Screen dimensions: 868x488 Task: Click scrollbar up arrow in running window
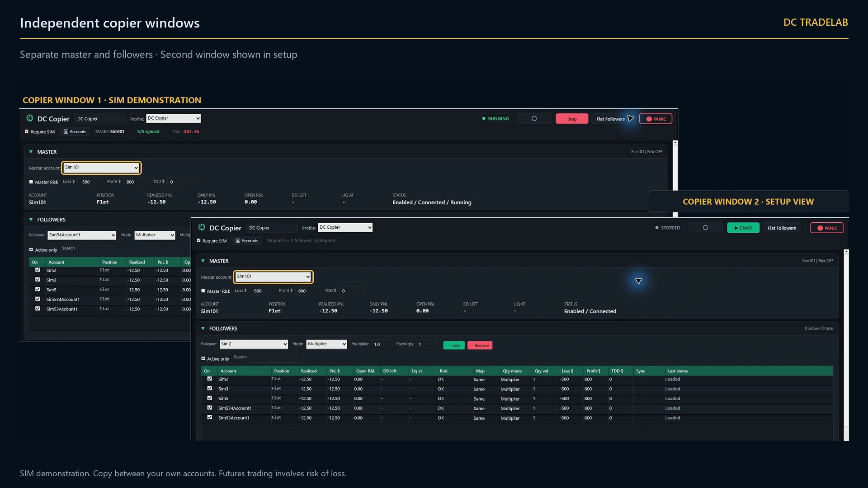click(675, 143)
